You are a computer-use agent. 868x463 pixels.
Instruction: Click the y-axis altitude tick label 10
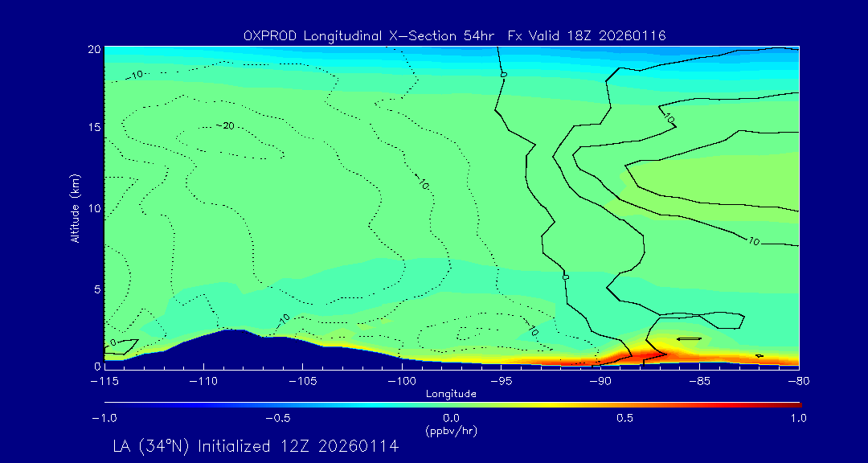point(95,207)
